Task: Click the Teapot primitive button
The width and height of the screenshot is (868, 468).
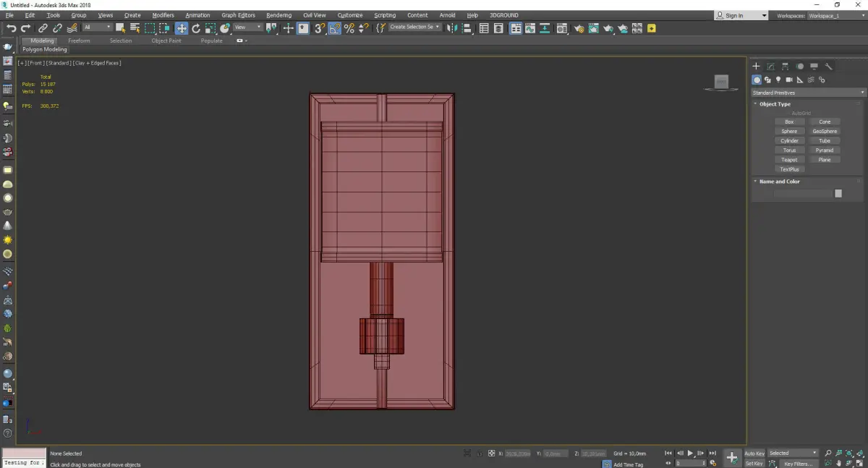Action: click(x=789, y=160)
